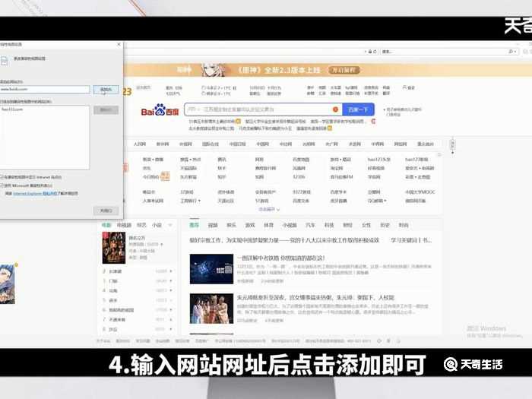
Task: Switch to the 推荐 news tab
Action: (194, 225)
